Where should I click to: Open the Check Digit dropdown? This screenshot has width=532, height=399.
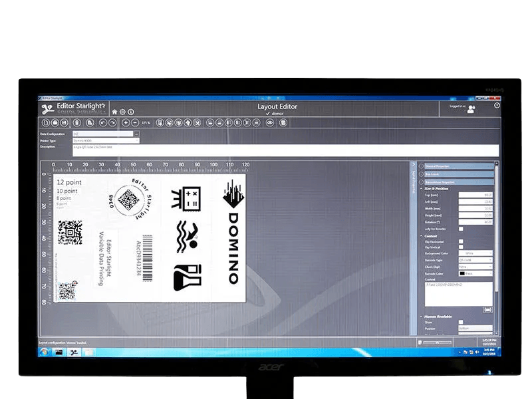(x=475, y=267)
